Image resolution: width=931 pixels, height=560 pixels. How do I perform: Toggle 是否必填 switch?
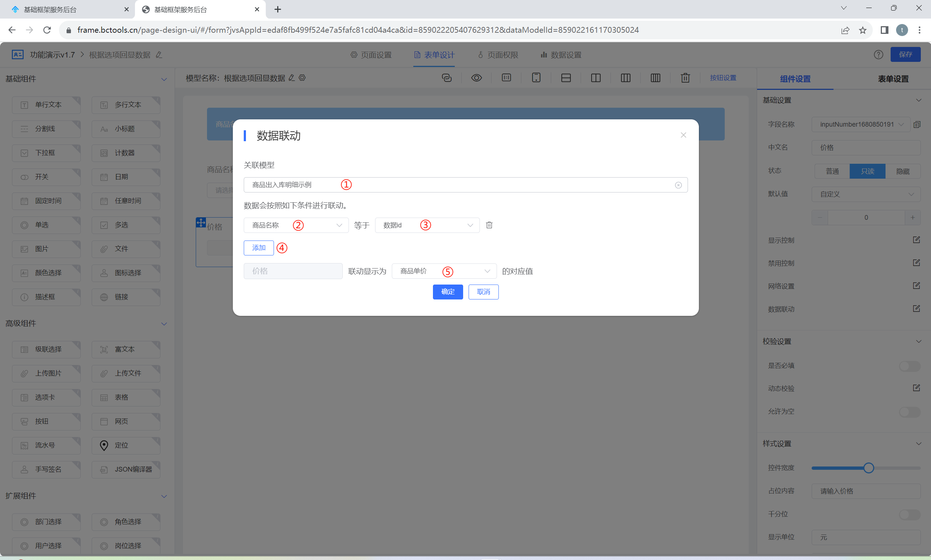[910, 366]
